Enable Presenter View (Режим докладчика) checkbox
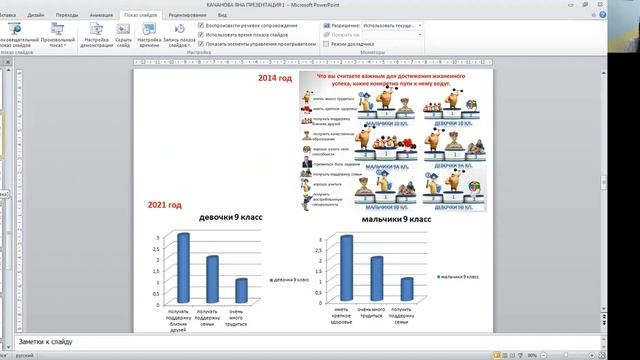Image resolution: width=640 pixels, height=360 pixels. click(326, 44)
